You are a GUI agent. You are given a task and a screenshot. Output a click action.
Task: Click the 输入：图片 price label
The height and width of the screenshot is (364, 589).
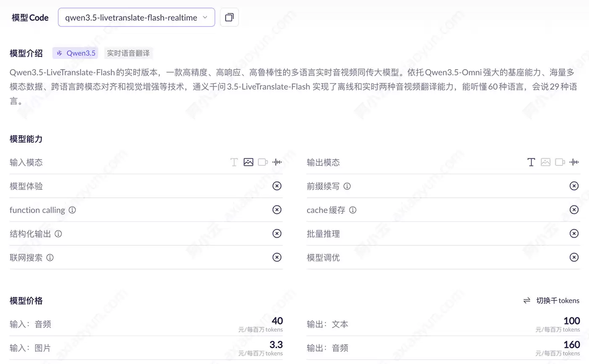tap(30, 348)
